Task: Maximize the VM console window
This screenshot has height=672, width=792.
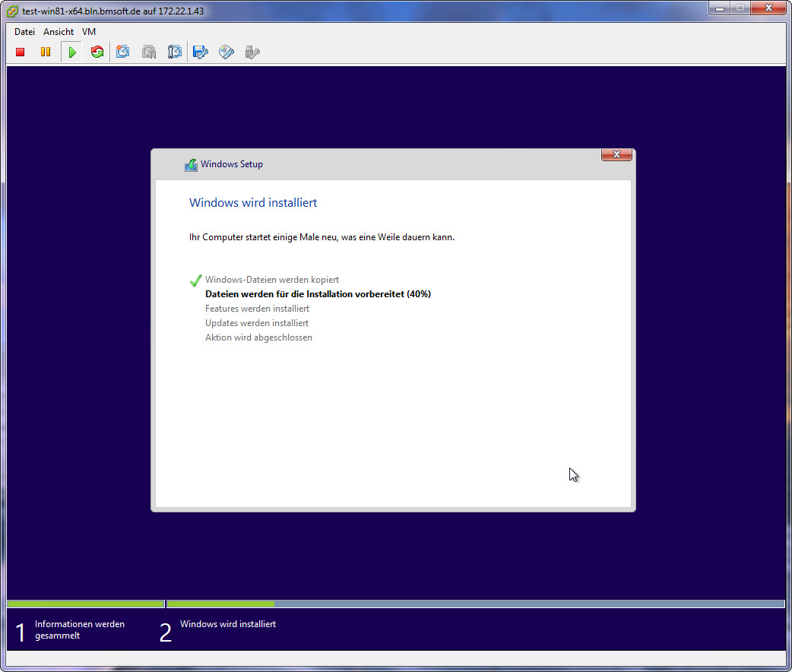Action: coord(740,8)
